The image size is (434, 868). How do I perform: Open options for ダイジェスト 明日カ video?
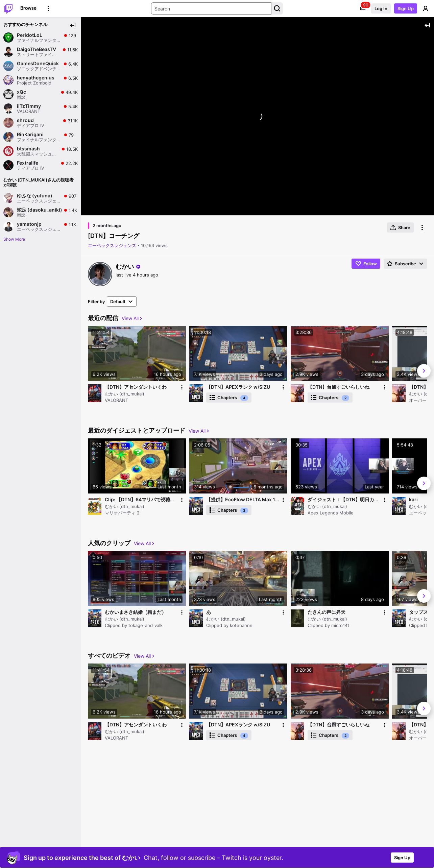click(384, 500)
